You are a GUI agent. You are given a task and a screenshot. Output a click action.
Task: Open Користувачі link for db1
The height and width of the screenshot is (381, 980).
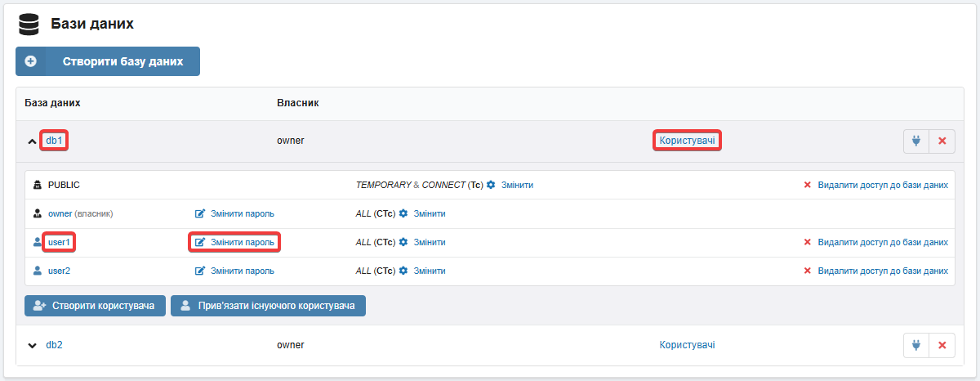pyautogui.click(x=687, y=141)
